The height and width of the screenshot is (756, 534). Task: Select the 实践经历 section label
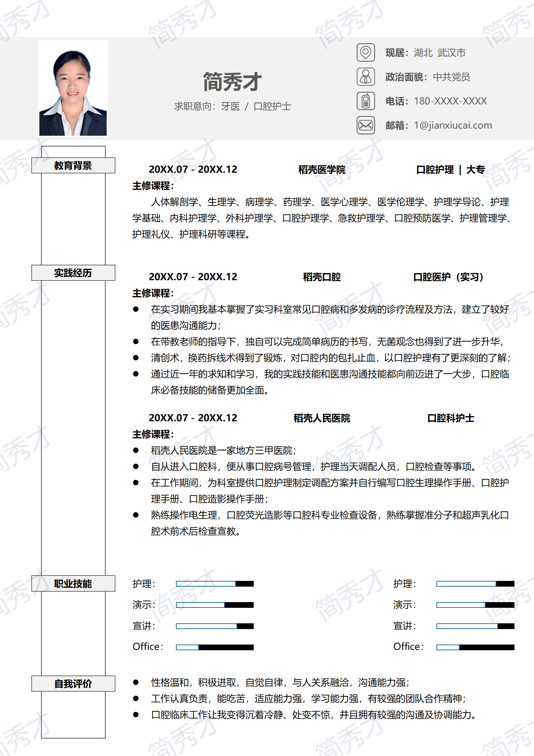point(73,273)
